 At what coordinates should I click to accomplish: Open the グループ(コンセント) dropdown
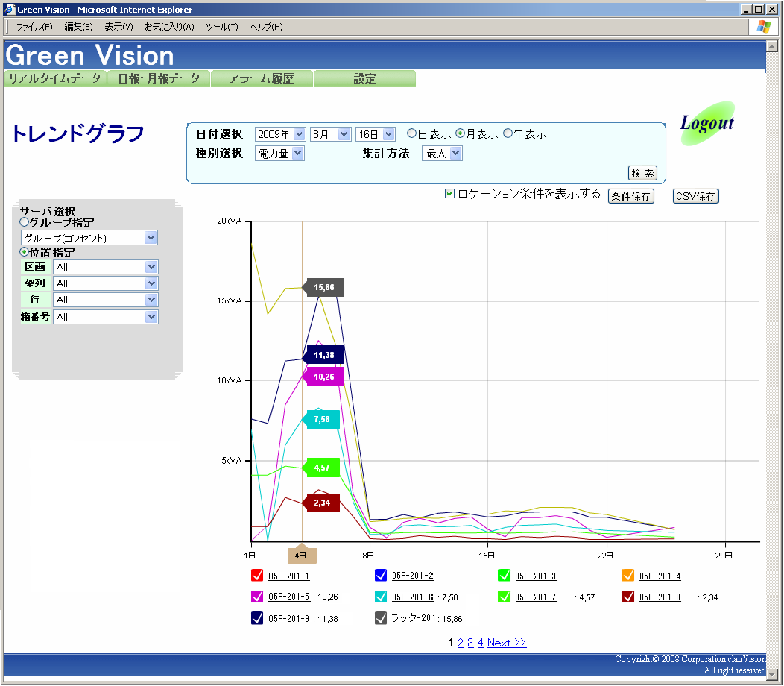click(x=89, y=238)
